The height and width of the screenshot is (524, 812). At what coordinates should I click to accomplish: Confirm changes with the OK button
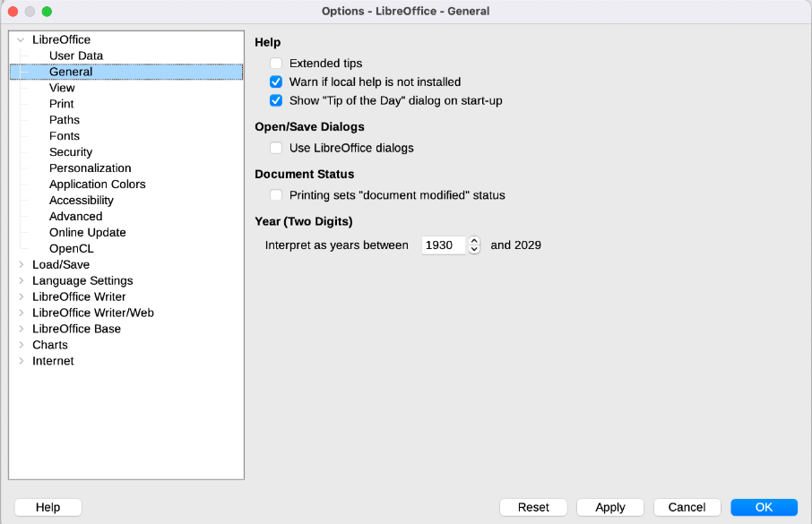tap(764, 507)
